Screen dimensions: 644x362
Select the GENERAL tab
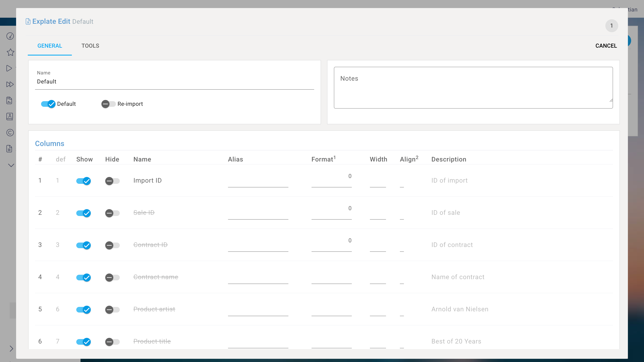(x=50, y=46)
